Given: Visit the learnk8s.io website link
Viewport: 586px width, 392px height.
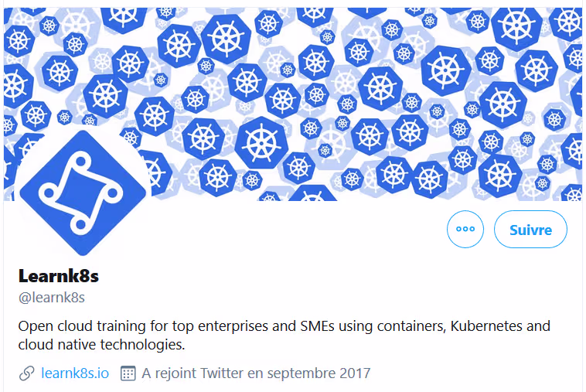Looking at the screenshot, I should click(75, 373).
